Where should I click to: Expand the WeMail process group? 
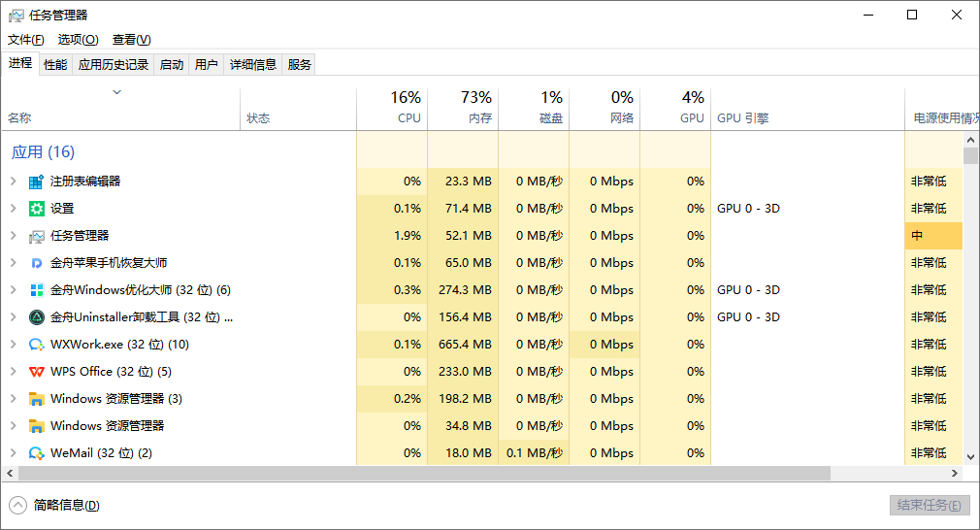coord(14,453)
